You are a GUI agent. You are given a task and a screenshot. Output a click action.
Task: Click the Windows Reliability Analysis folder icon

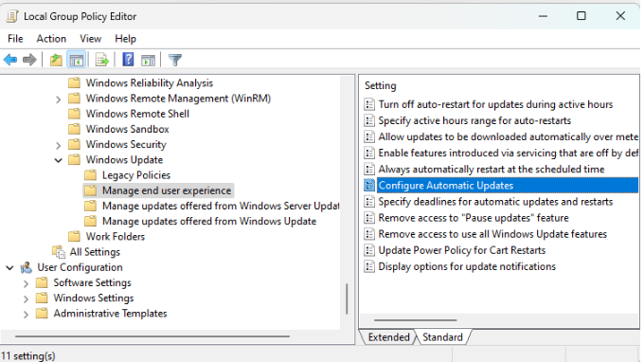tap(74, 83)
